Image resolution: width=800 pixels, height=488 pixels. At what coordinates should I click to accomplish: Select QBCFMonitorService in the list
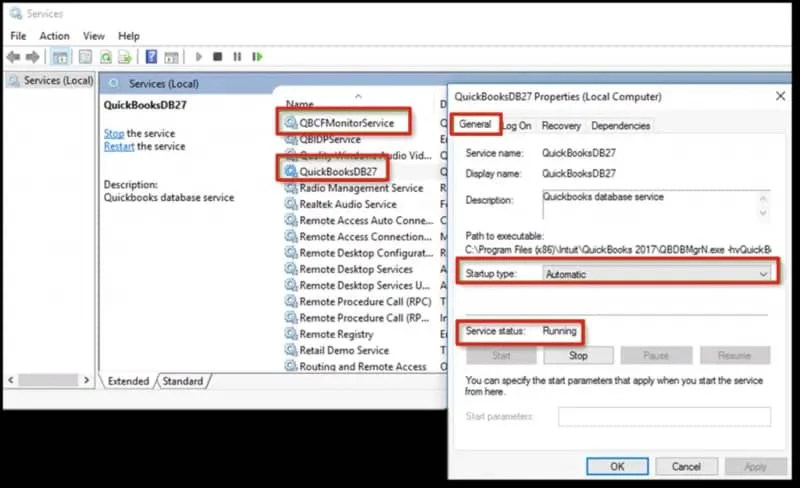coord(346,123)
